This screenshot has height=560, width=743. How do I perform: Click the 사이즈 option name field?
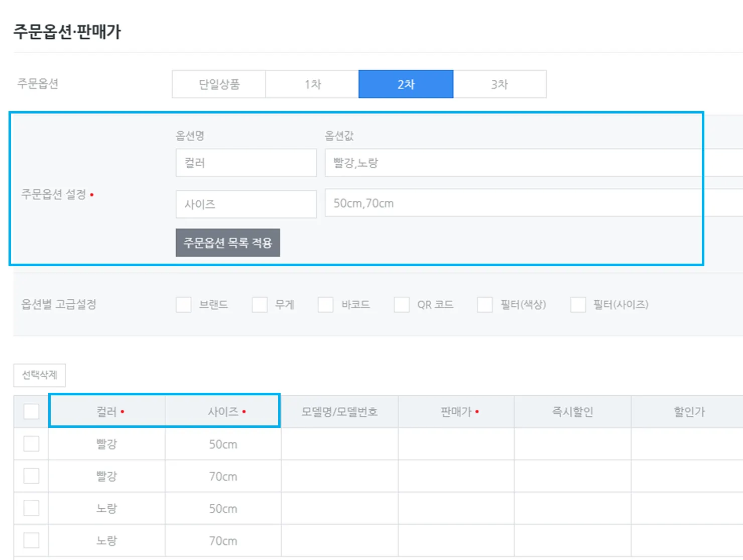[246, 204]
